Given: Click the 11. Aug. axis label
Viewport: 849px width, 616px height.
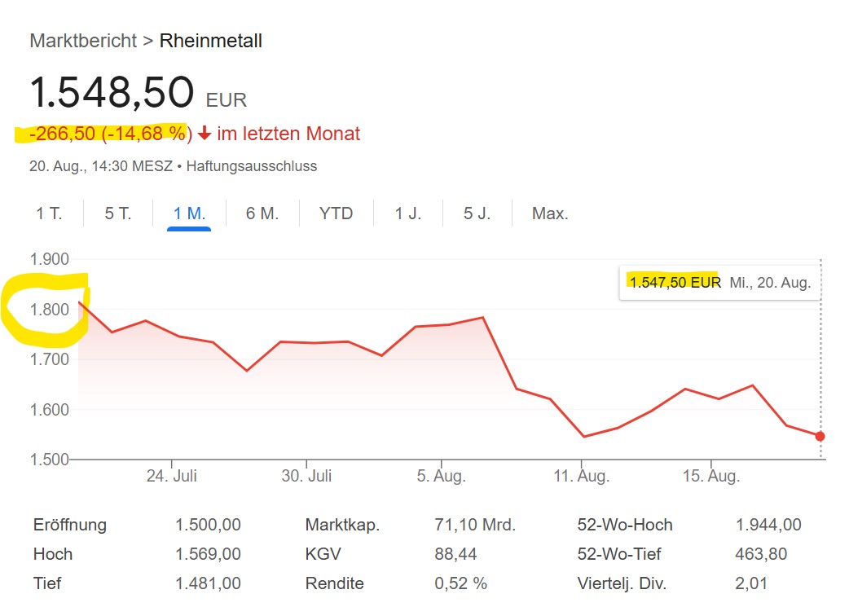Looking at the screenshot, I should point(582,476).
